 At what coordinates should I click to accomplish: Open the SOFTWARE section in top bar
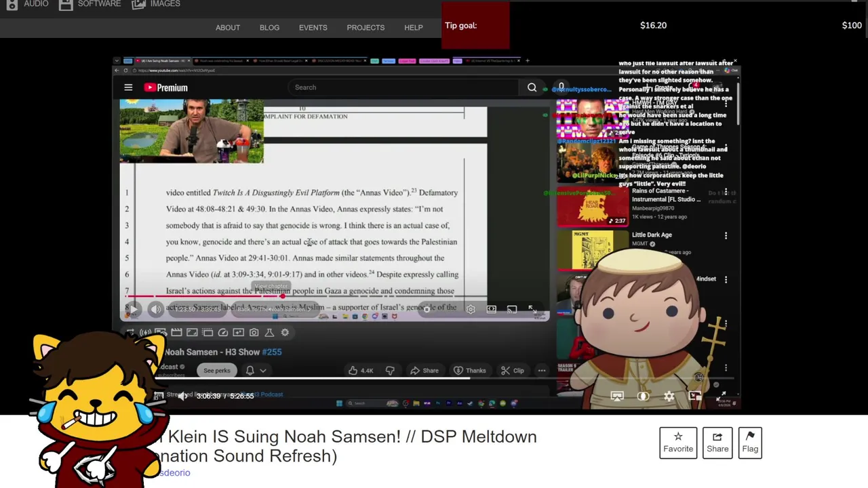[x=90, y=4]
